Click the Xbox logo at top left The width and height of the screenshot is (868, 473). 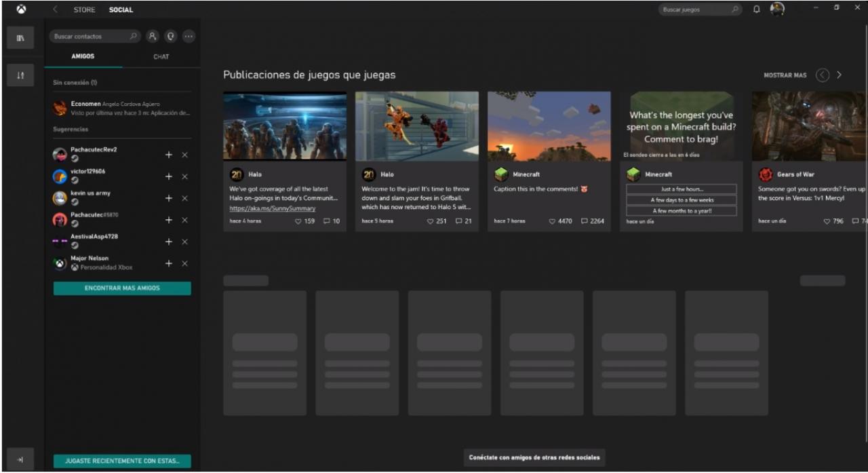pyautogui.click(x=21, y=10)
